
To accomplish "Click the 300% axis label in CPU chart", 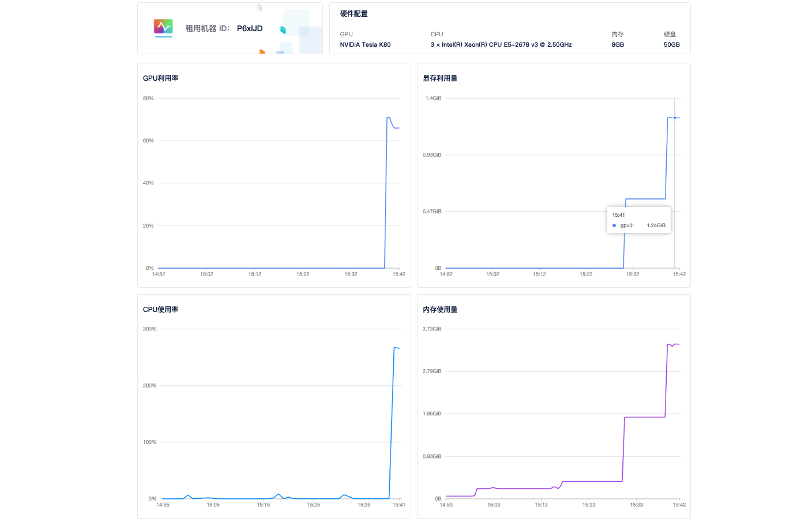I will click(149, 329).
